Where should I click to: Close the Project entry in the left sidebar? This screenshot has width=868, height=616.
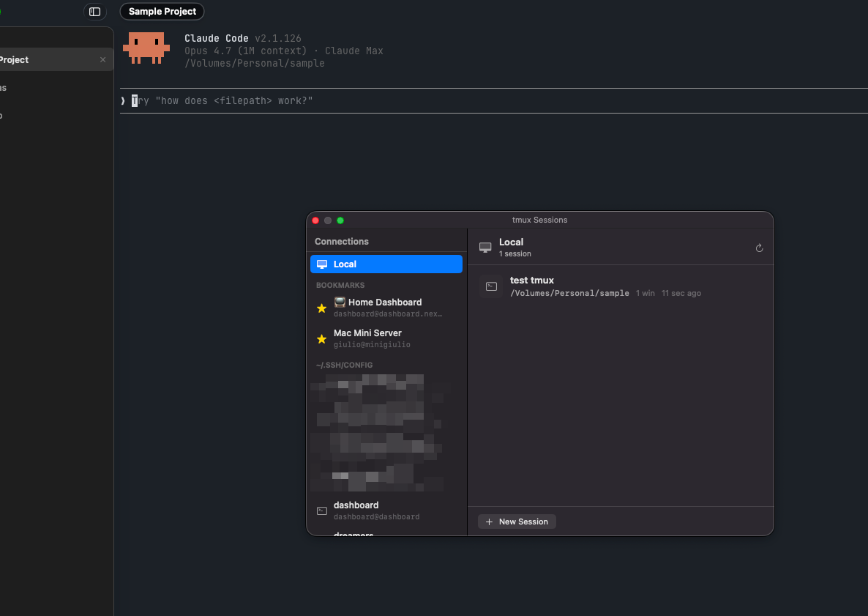(102, 60)
